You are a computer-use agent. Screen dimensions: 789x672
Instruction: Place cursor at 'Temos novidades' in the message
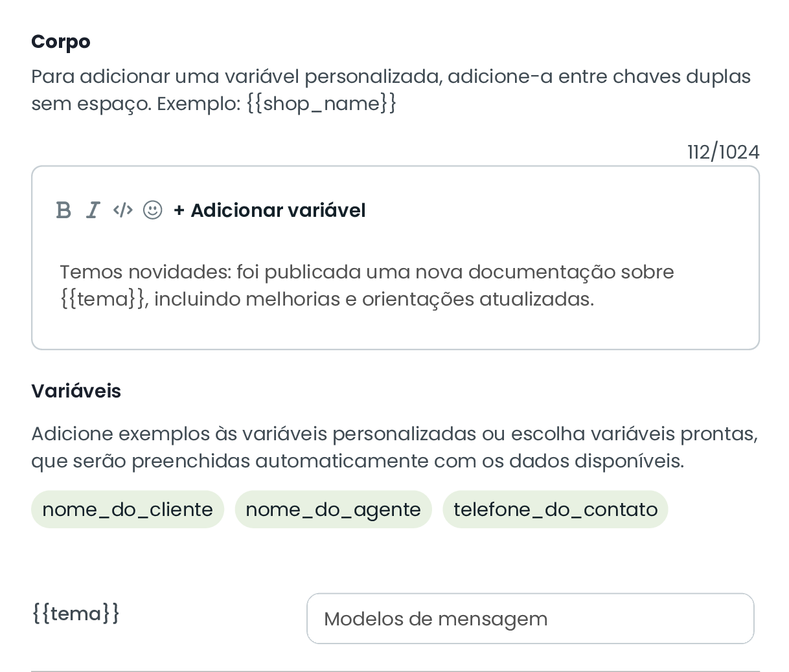tap(143, 272)
